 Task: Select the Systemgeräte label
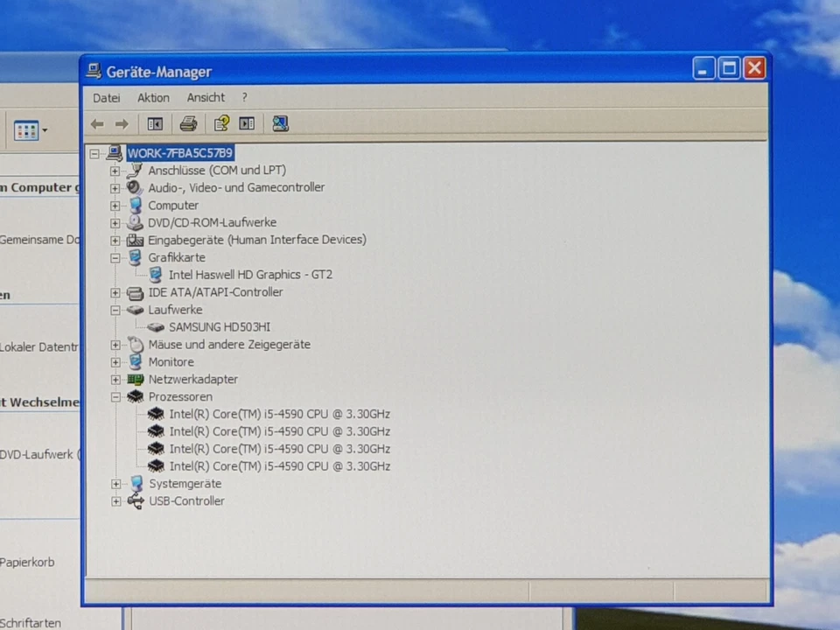point(185,484)
